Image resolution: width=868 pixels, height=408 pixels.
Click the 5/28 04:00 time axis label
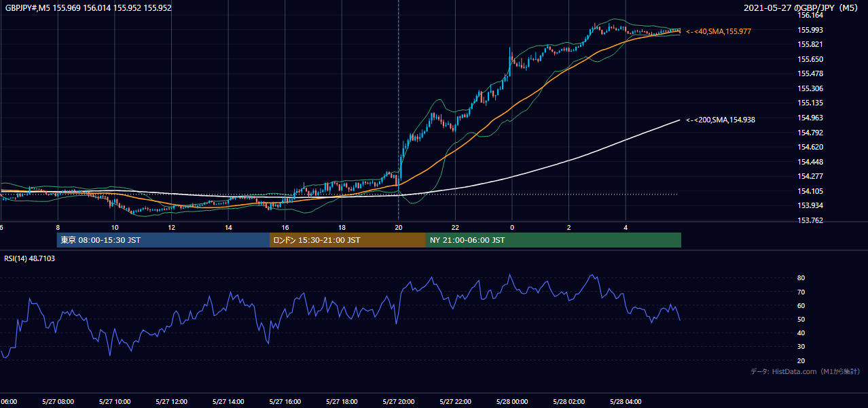pyautogui.click(x=626, y=401)
